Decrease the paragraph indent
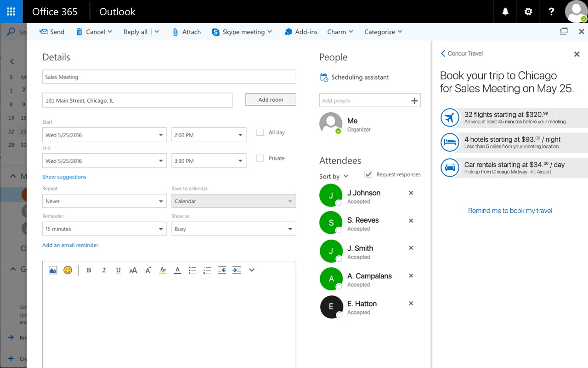This screenshot has width=588, height=368. [x=222, y=270]
